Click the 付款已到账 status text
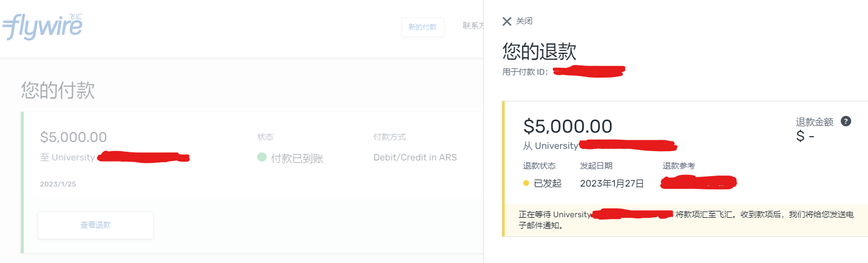The width and height of the screenshot is (868, 263). 297,158
